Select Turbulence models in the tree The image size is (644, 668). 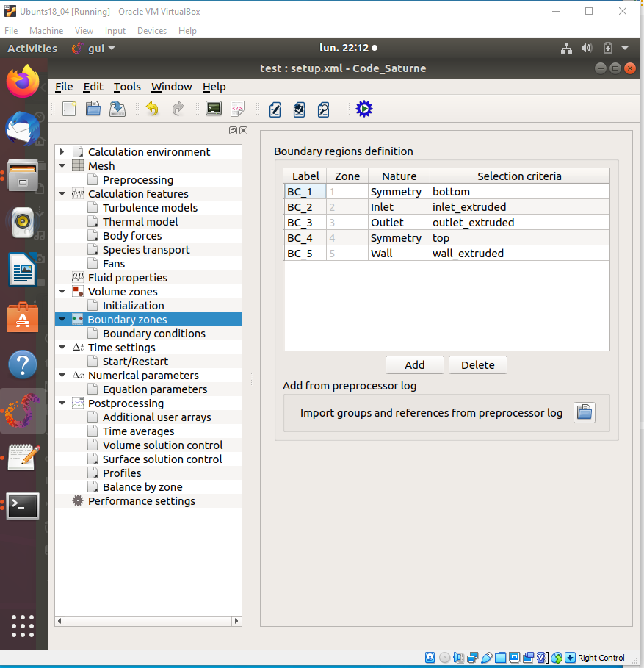pyautogui.click(x=150, y=208)
